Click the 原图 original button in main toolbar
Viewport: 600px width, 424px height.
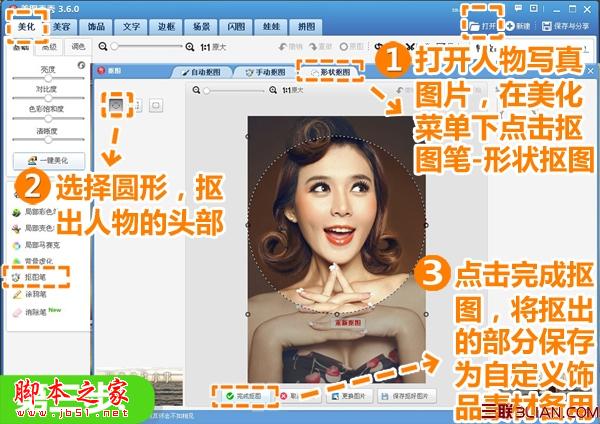click(351, 47)
